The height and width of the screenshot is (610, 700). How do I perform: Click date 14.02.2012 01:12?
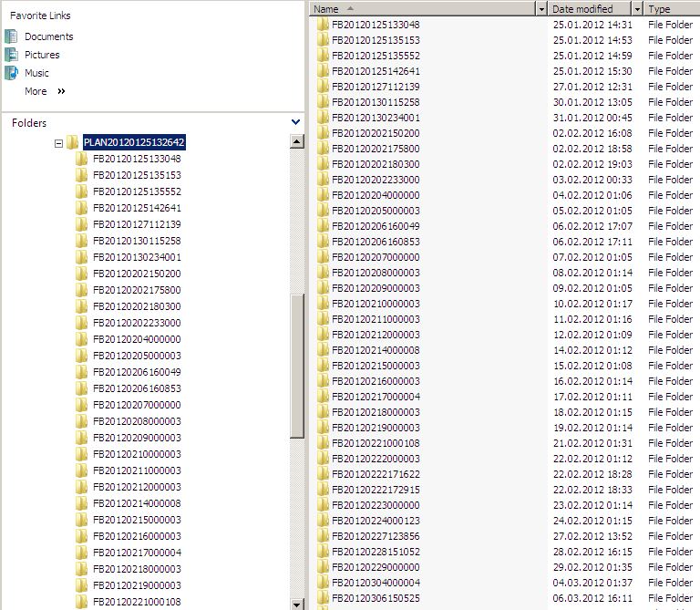pyautogui.click(x=592, y=350)
